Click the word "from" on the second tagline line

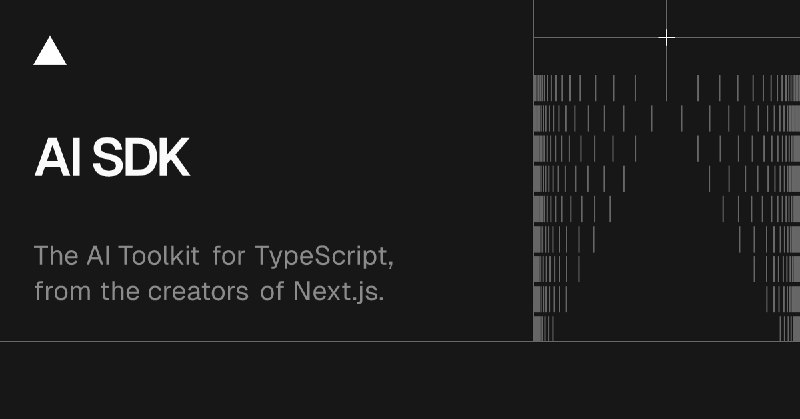(x=59, y=293)
